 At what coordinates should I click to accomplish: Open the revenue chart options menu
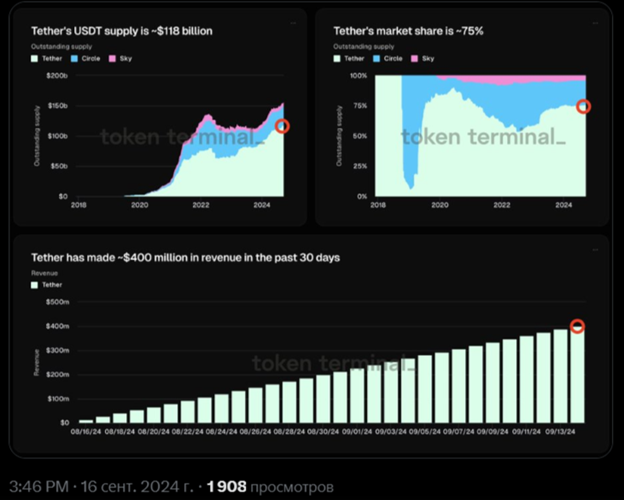595,250
